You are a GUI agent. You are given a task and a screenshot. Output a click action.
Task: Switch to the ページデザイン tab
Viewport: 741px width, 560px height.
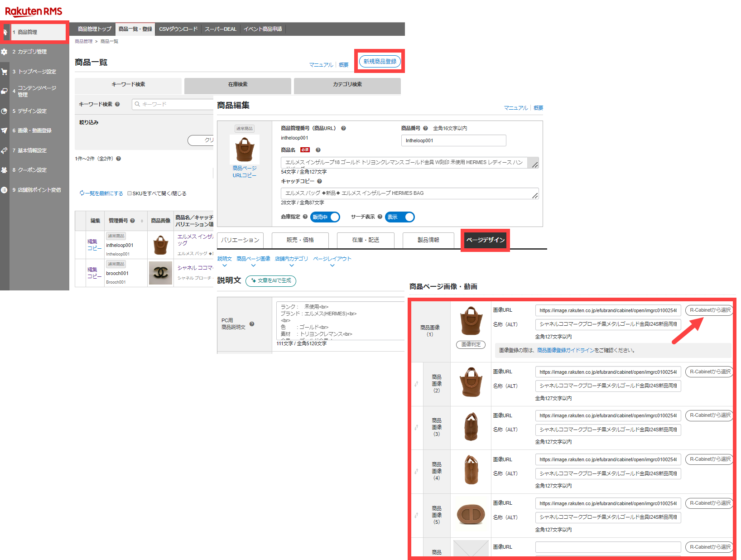click(x=486, y=240)
